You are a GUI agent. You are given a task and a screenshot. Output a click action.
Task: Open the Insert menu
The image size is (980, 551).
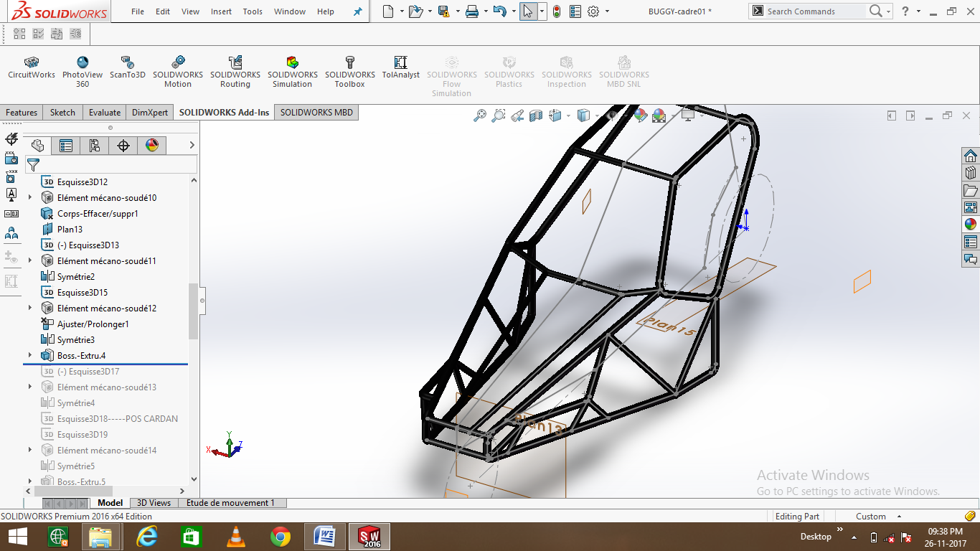[221, 11]
